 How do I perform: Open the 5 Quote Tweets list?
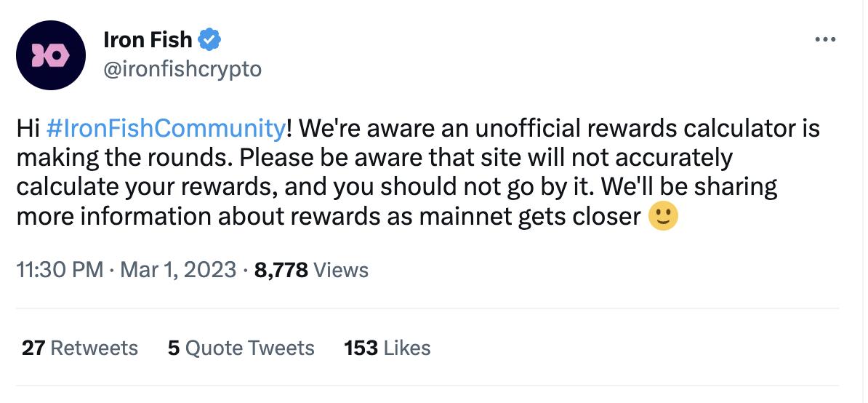(x=241, y=348)
